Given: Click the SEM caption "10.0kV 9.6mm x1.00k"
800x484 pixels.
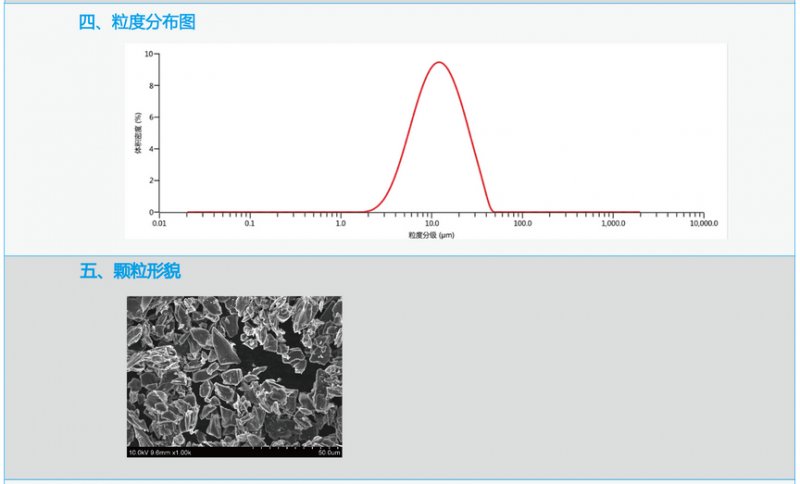Looking at the screenshot, I should (160, 452).
